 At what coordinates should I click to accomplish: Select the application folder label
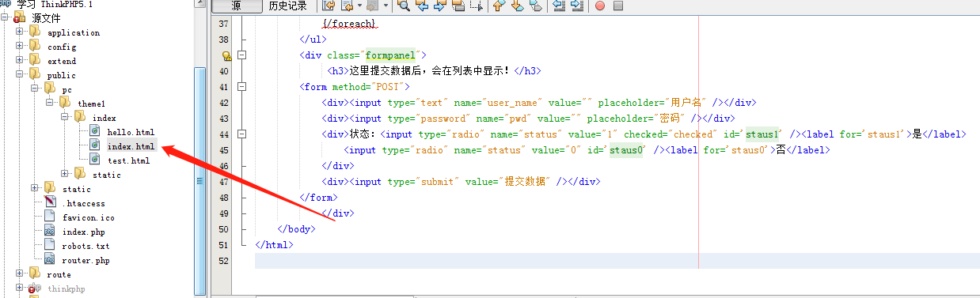(74, 33)
